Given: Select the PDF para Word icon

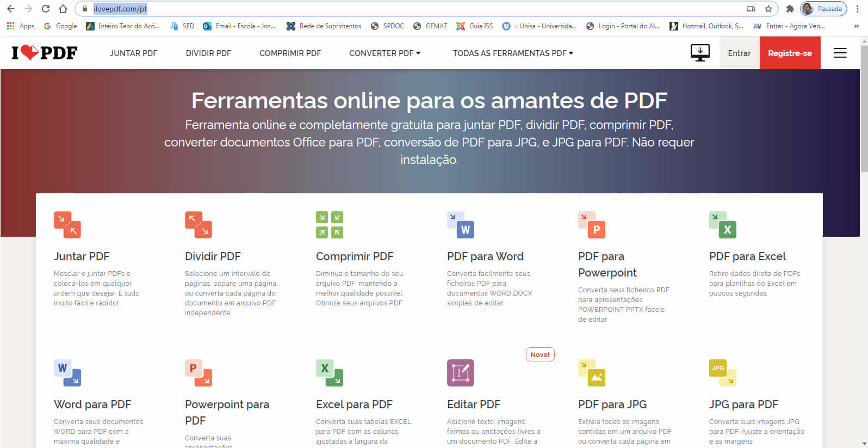Looking at the screenshot, I should tap(461, 225).
